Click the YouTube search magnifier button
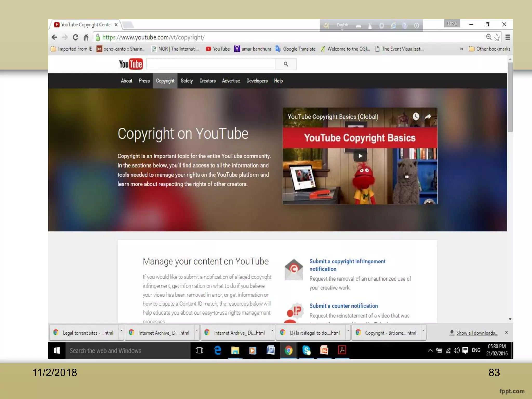This screenshot has width=532, height=399. pyautogui.click(x=286, y=64)
